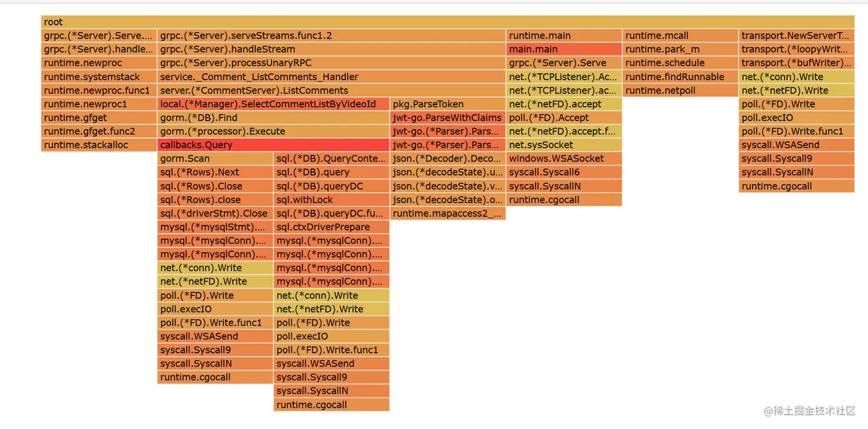This screenshot has height=429, width=868.
Task: Click the windows.WSASocket frame
Action: [564, 159]
